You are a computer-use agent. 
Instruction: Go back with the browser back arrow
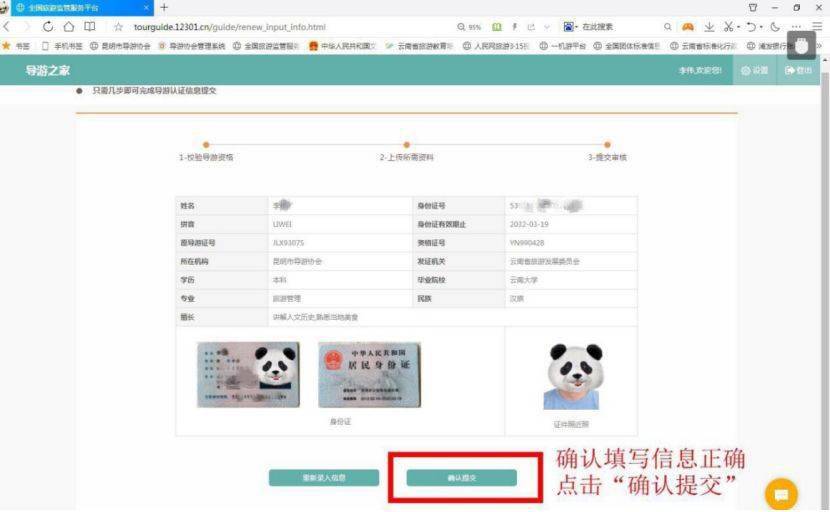(x=6, y=26)
